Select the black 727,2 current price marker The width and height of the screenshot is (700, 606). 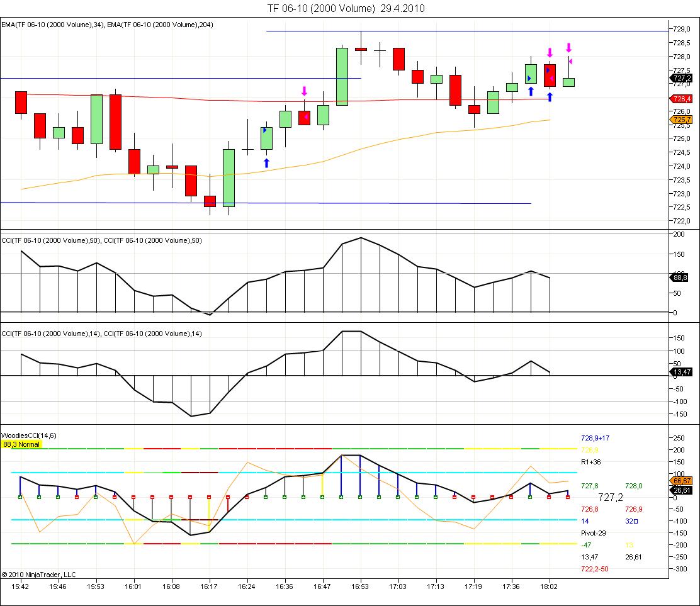point(682,79)
